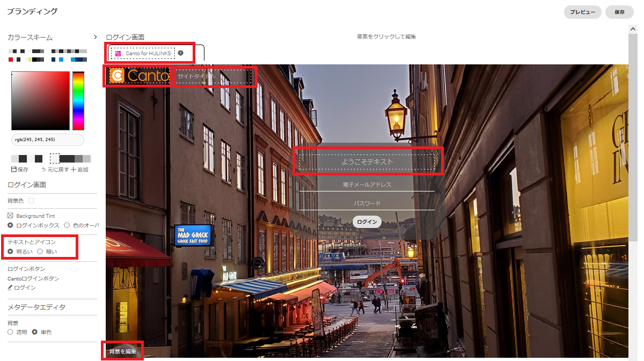Image resolution: width=644 pixels, height=361 pixels.
Task: Click the orange Canto logo in the header
Action: pos(140,76)
